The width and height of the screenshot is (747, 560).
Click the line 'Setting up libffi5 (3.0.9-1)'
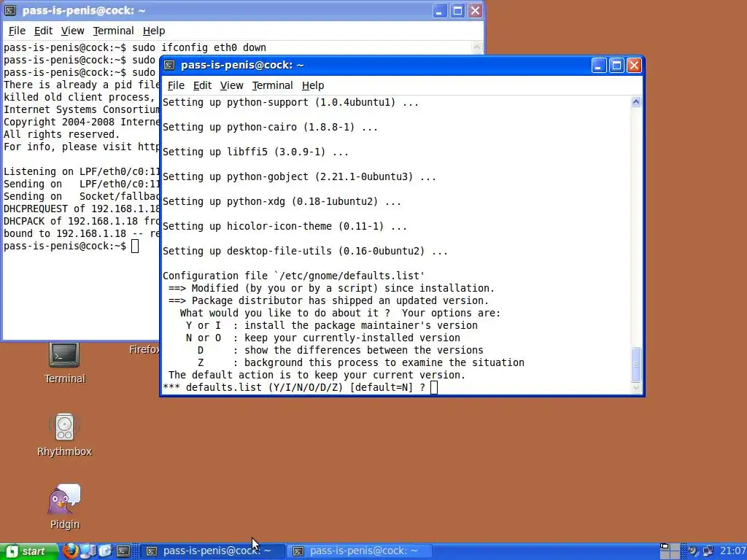pos(255,152)
